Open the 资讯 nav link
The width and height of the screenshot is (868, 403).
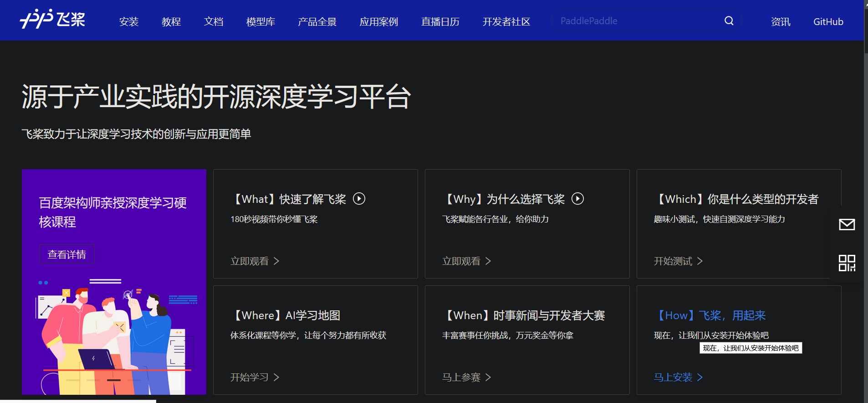click(x=781, y=21)
